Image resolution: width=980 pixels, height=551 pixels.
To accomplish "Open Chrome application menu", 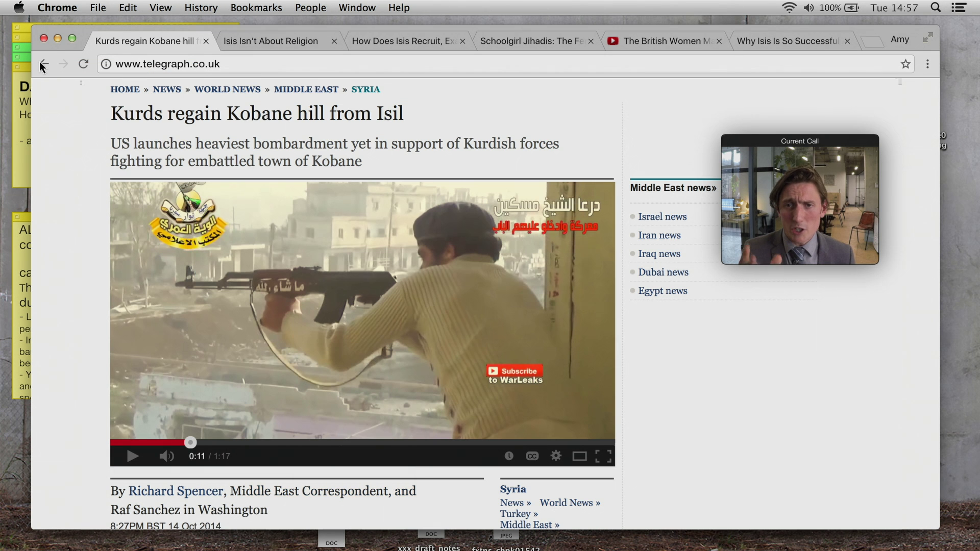I will (x=57, y=8).
